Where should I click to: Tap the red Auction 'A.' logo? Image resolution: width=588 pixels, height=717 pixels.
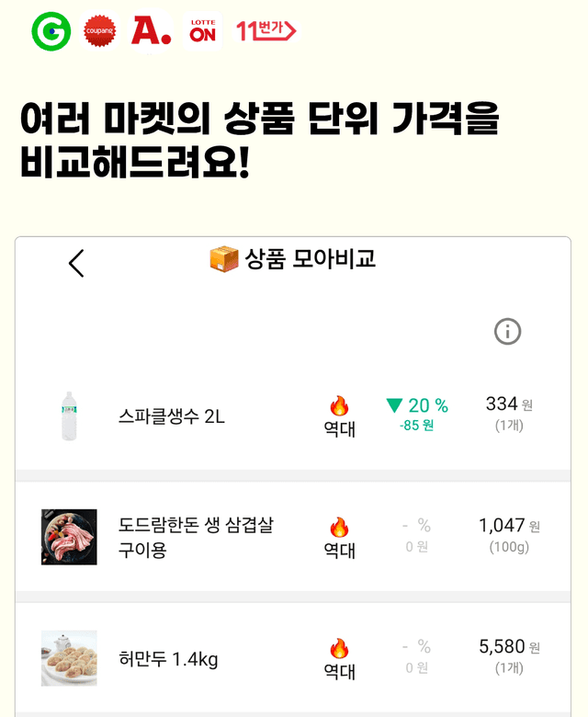151,32
